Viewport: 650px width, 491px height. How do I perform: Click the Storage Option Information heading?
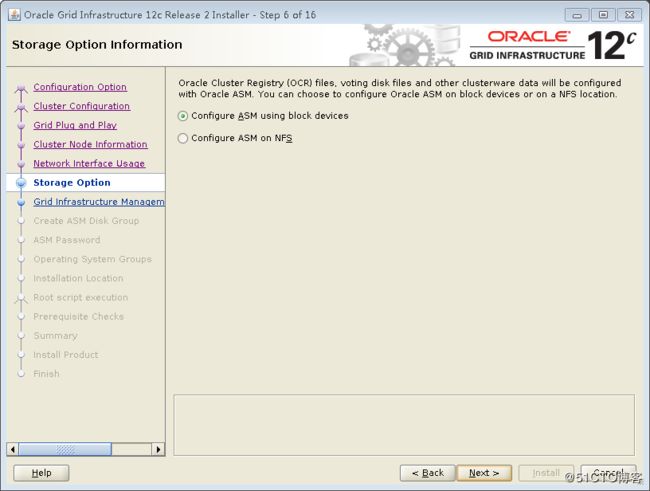click(97, 44)
